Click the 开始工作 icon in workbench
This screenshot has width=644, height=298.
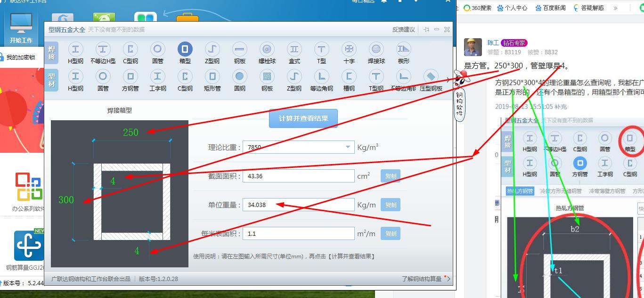[21, 28]
